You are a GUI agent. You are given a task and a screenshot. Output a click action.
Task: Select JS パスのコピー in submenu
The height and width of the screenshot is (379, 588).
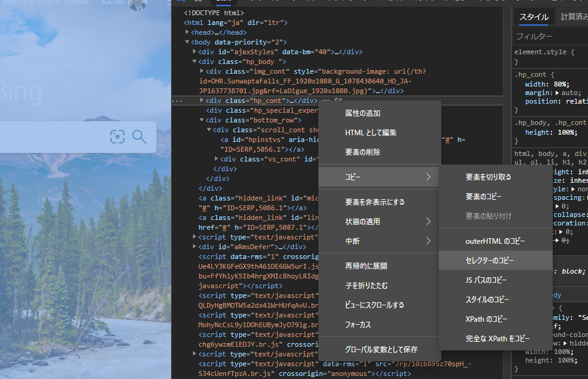pyautogui.click(x=495, y=280)
